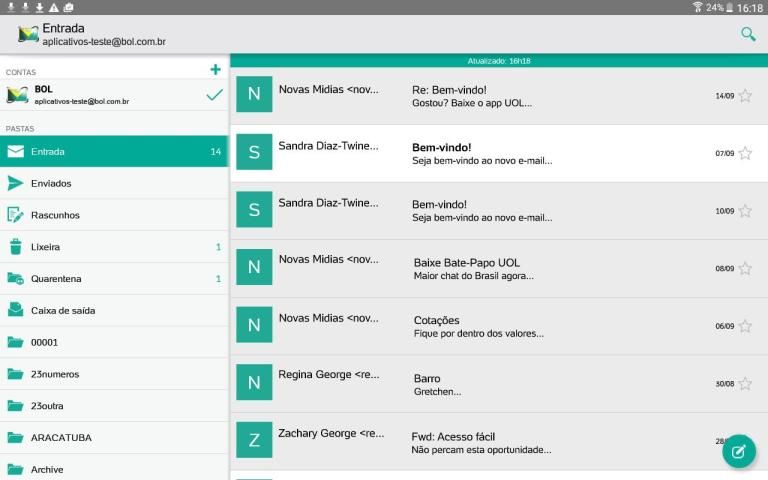Image resolution: width=768 pixels, height=480 pixels.
Task: Open the Cotações message
Action: (499, 326)
